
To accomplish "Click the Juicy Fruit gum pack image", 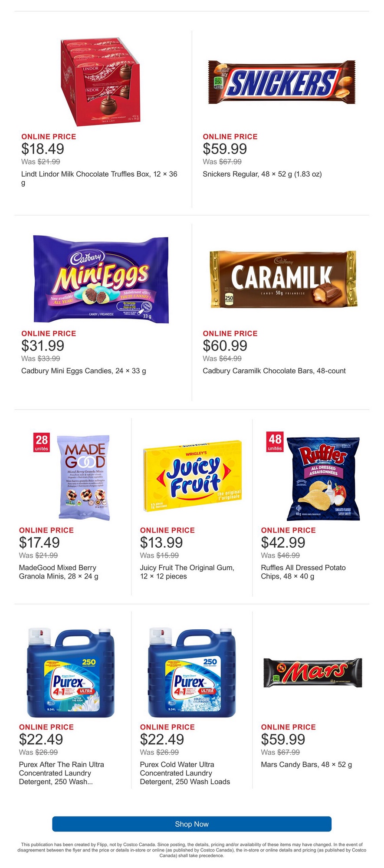I will tap(192, 477).
